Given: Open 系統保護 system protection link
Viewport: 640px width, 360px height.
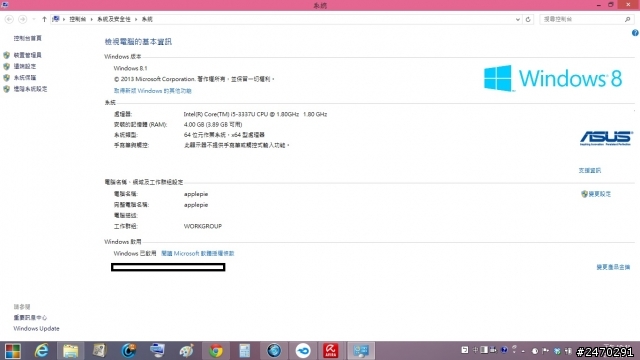Looking at the screenshot, I should pos(25,78).
